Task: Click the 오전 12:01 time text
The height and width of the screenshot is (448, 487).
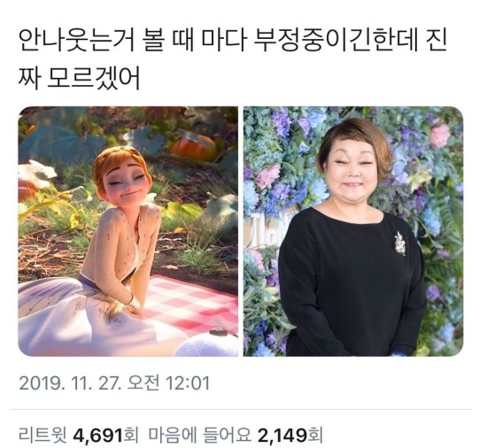Action: [x=169, y=383]
